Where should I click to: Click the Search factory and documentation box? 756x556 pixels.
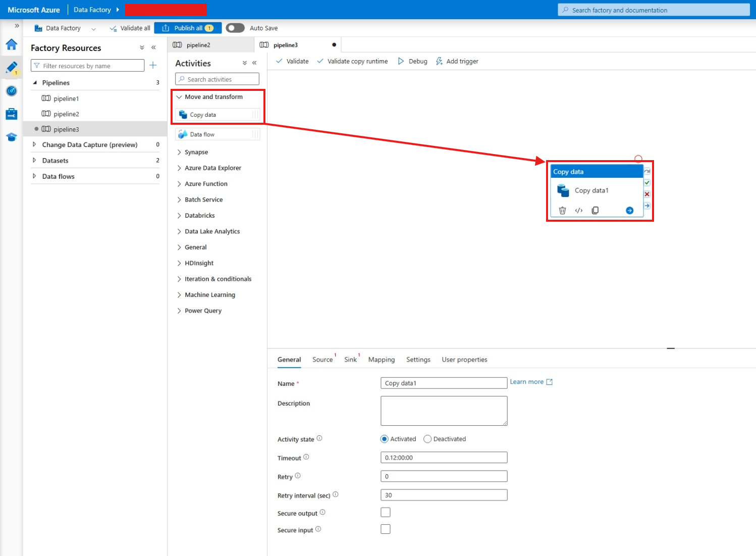654,10
